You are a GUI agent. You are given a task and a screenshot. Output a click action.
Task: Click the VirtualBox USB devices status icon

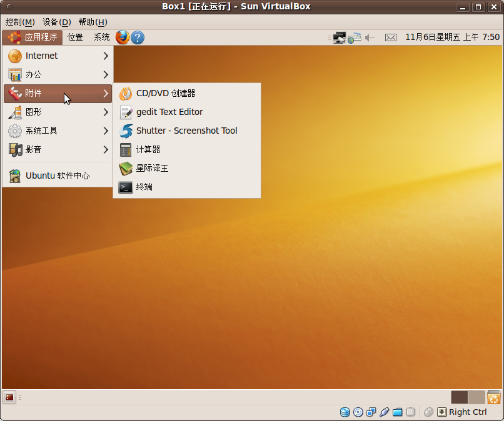pyautogui.click(x=385, y=412)
